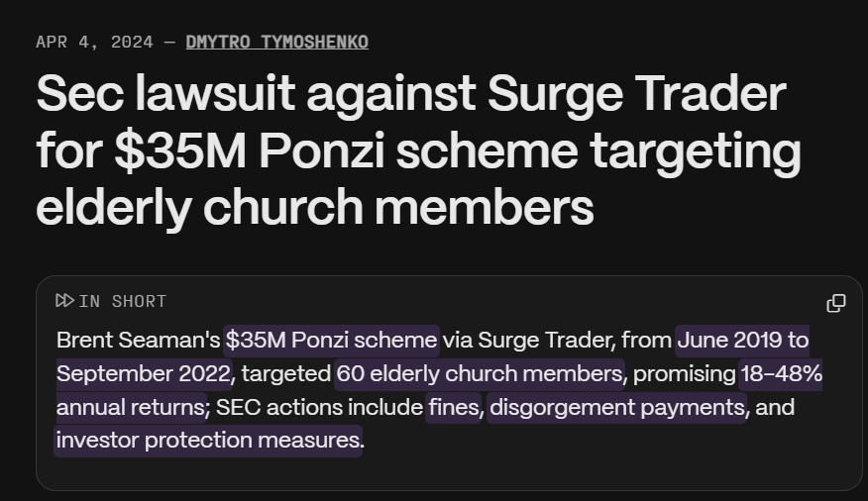Viewport: 868px width, 501px height.
Task: Click Brent Seaman's name in the summary
Action: click(139, 340)
